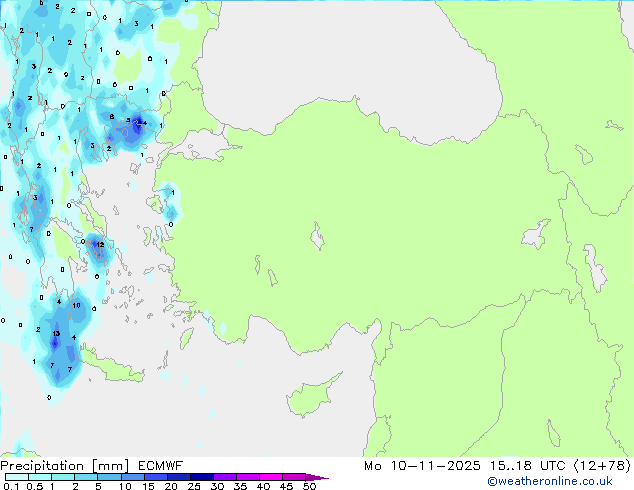Click the legend label '30'

[217, 486]
